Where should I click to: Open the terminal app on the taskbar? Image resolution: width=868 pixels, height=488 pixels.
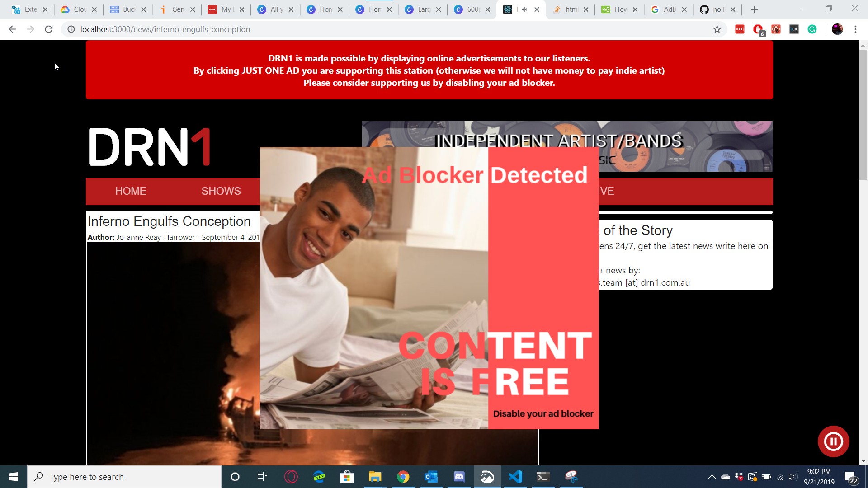click(x=543, y=477)
